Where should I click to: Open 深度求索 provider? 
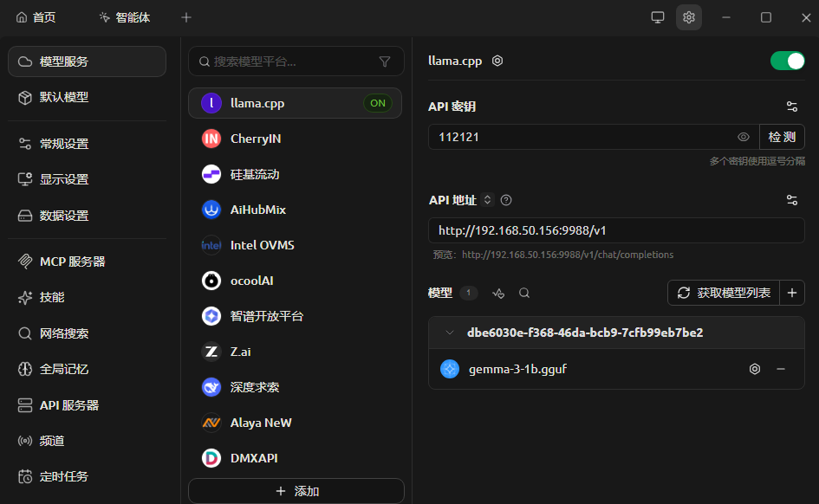click(296, 387)
